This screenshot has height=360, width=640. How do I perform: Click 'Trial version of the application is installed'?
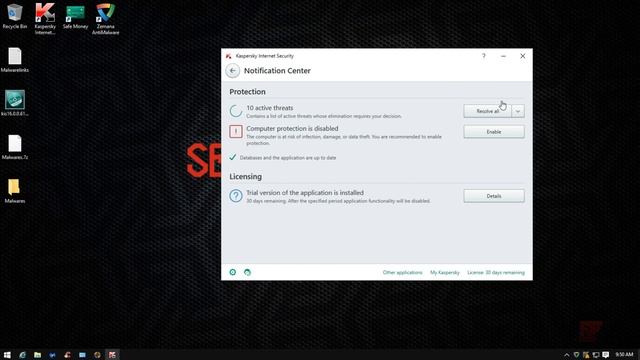pyautogui.click(x=305, y=193)
